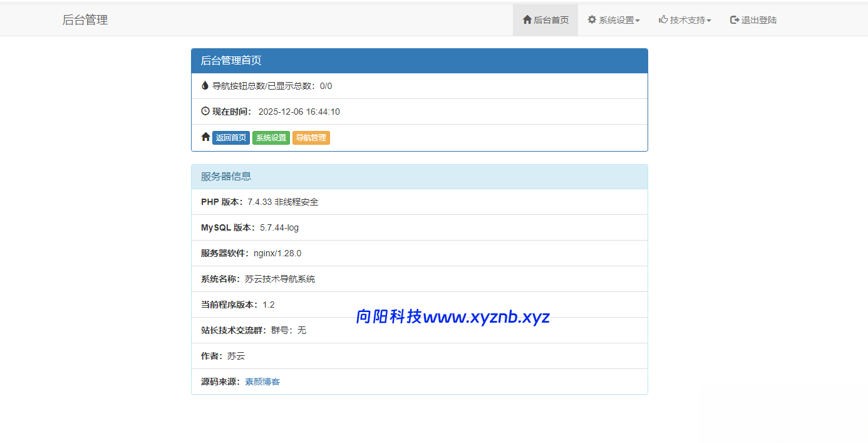Select the gear icon next to 系统设置

point(591,19)
